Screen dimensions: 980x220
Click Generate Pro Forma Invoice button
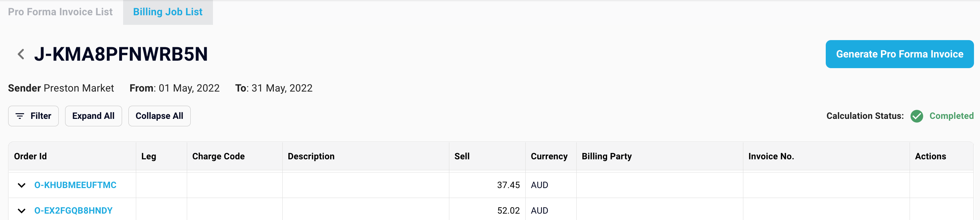click(x=899, y=54)
